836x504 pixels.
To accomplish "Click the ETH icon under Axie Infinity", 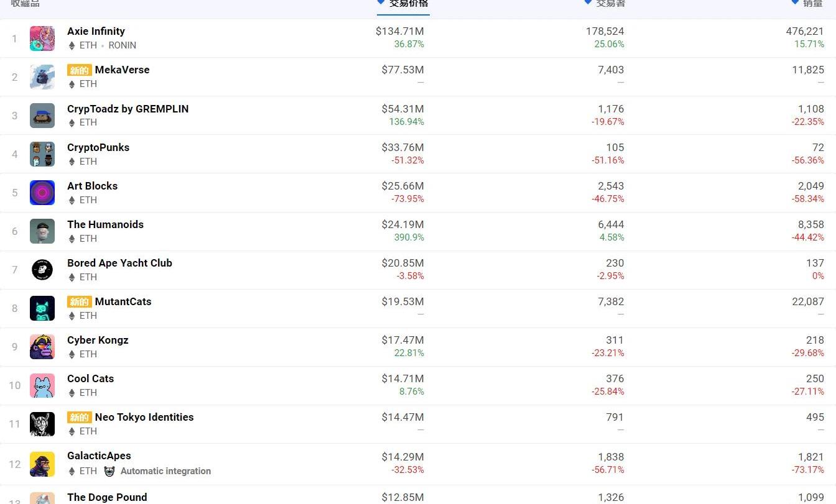I will [x=72, y=45].
